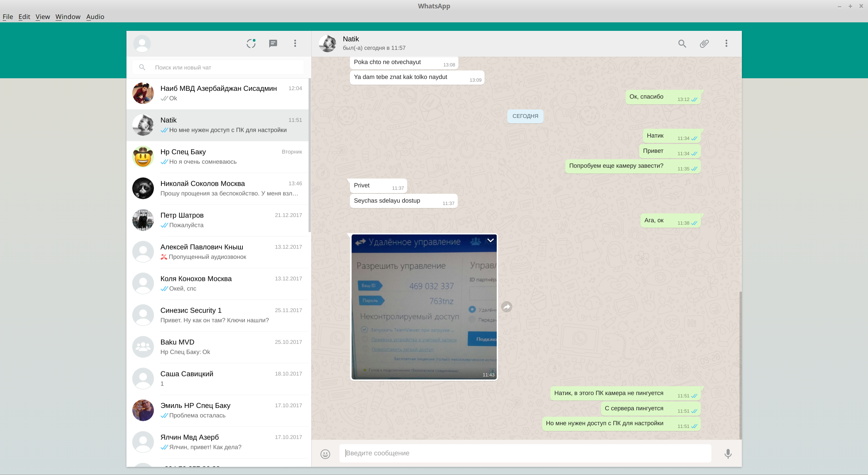
Task: Open the emoji picker smiley
Action: 325,454
